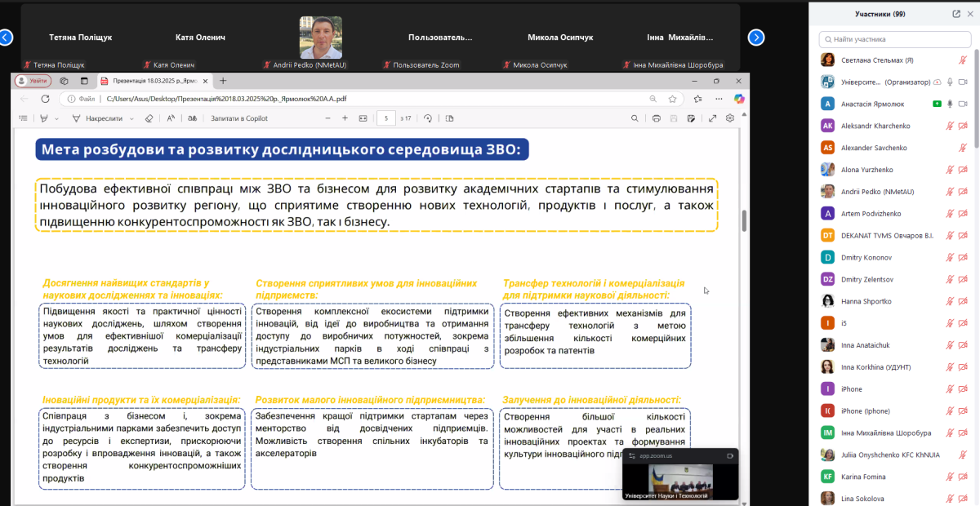The height and width of the screenshot is (506, 980).
Task: Add this page to favorites star
Action: 672,99
